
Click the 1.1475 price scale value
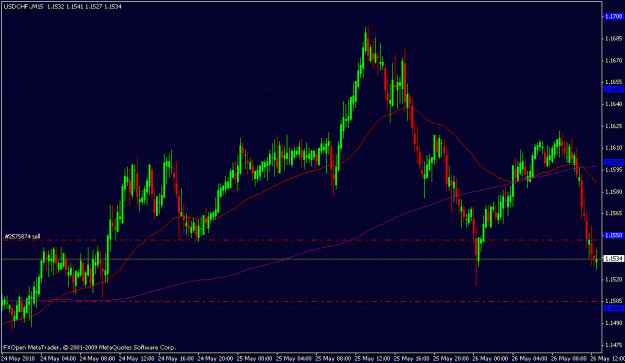click(x=614, y=345)
